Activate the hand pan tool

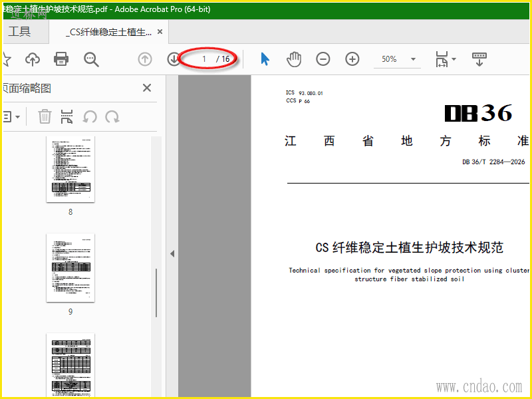[294, 59]
